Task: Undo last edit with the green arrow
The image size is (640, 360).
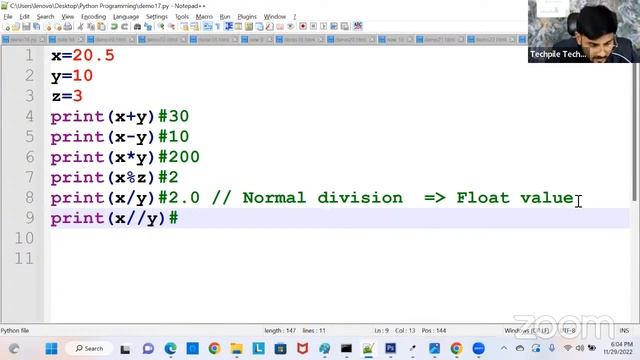Action: tap(113, 27)
